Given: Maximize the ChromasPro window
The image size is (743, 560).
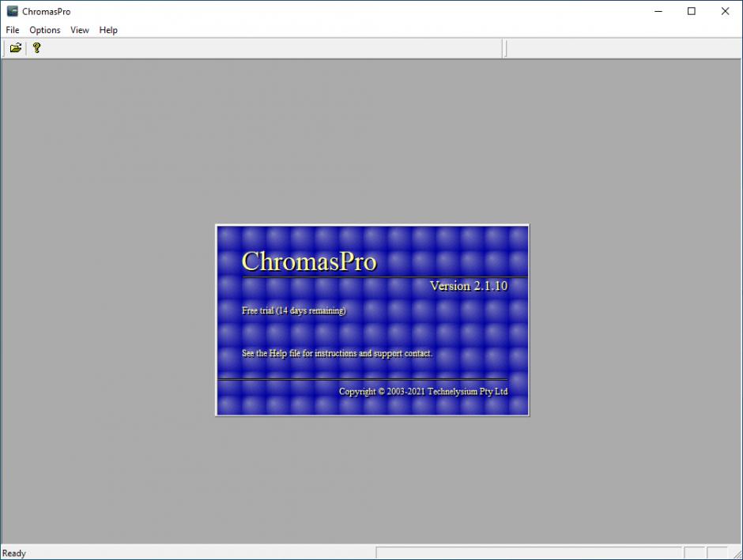Looking at the screenshot, I should [692, 11].
